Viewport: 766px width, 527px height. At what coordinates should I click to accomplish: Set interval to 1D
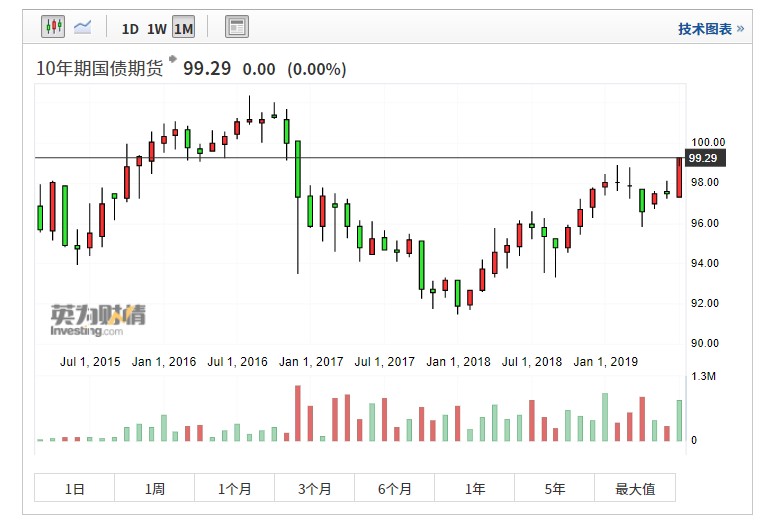click(x=130, y=29)
